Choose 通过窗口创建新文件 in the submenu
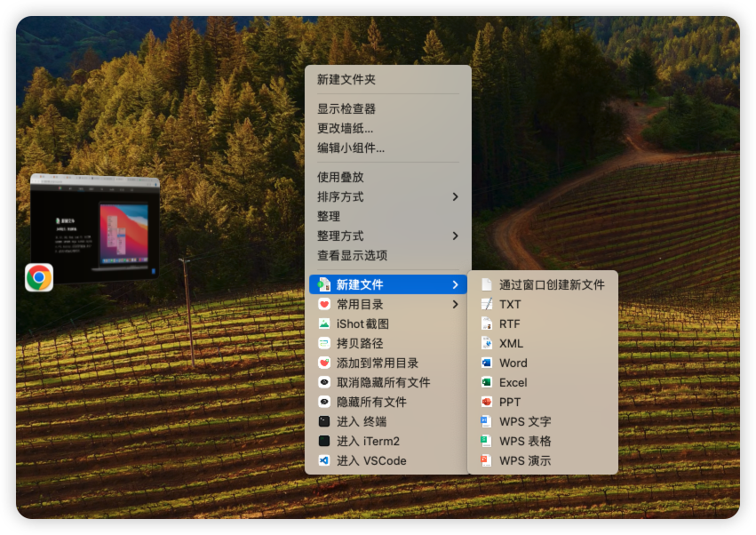Screen dimensions: 756x535 (543, 284)
